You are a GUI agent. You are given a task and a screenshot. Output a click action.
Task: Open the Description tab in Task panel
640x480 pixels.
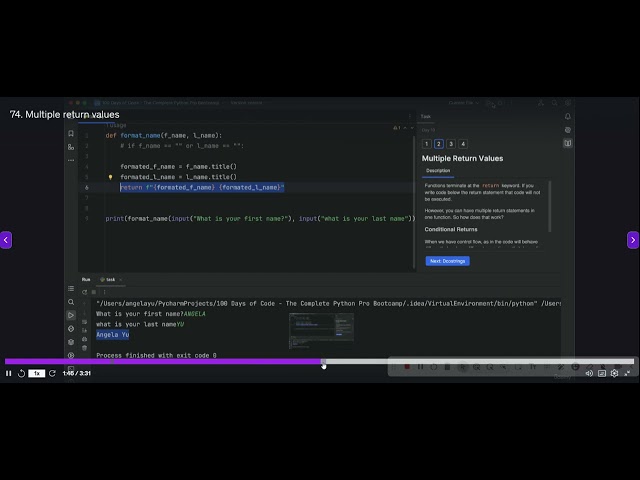[438, 171]
